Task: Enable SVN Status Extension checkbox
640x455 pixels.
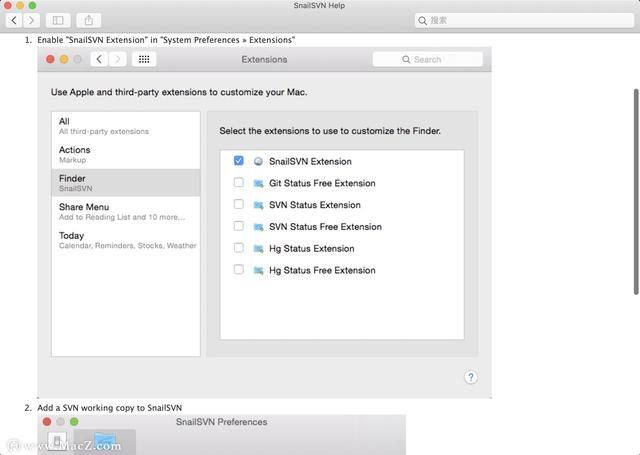Action: pos(239,204)
